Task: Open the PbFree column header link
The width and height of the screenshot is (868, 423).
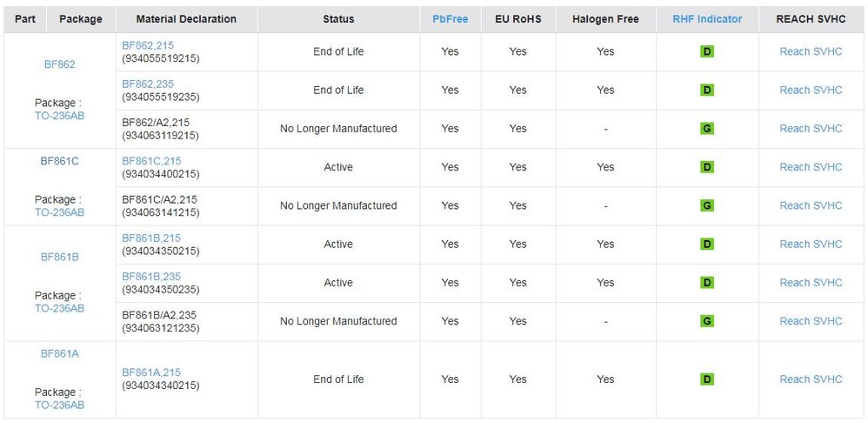Action: 450,19
